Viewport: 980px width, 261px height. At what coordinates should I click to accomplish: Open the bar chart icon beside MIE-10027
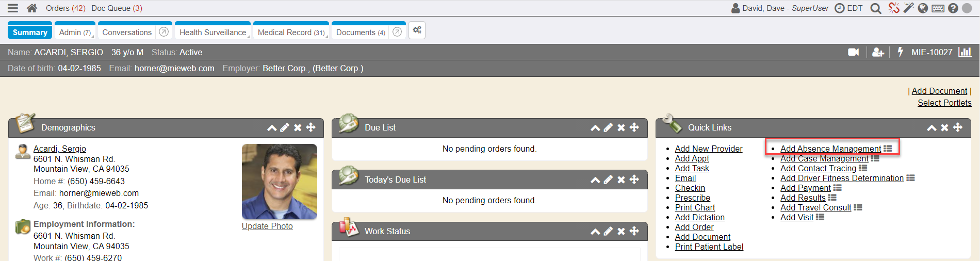(965, 52)
